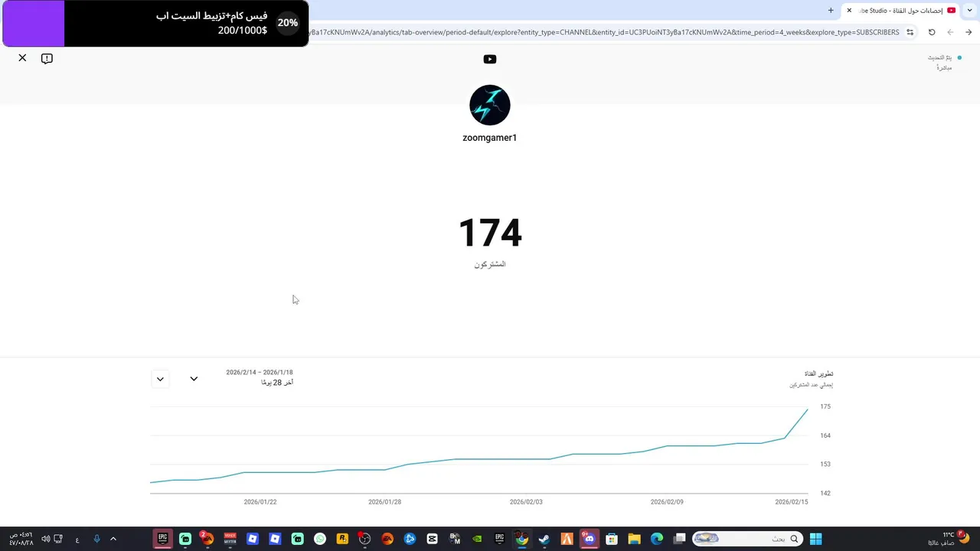Click the 2026/01/22 axis date label
The width and height of the screenshot is (980, 551).
tap(260, 502)
